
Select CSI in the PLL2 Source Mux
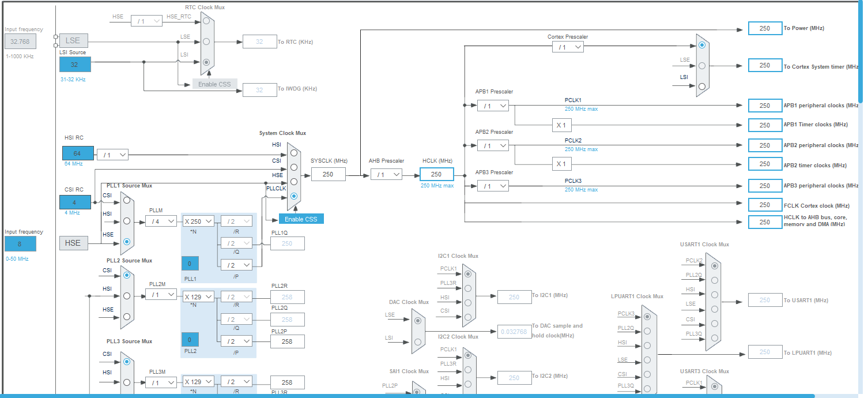pyautogui.click(x=127, y=276)
